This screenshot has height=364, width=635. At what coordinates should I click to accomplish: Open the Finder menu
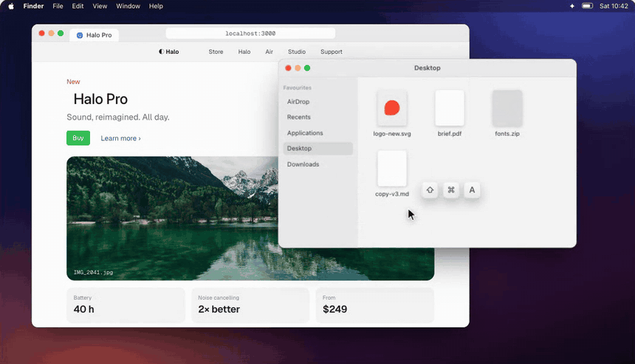coord(33,6)
